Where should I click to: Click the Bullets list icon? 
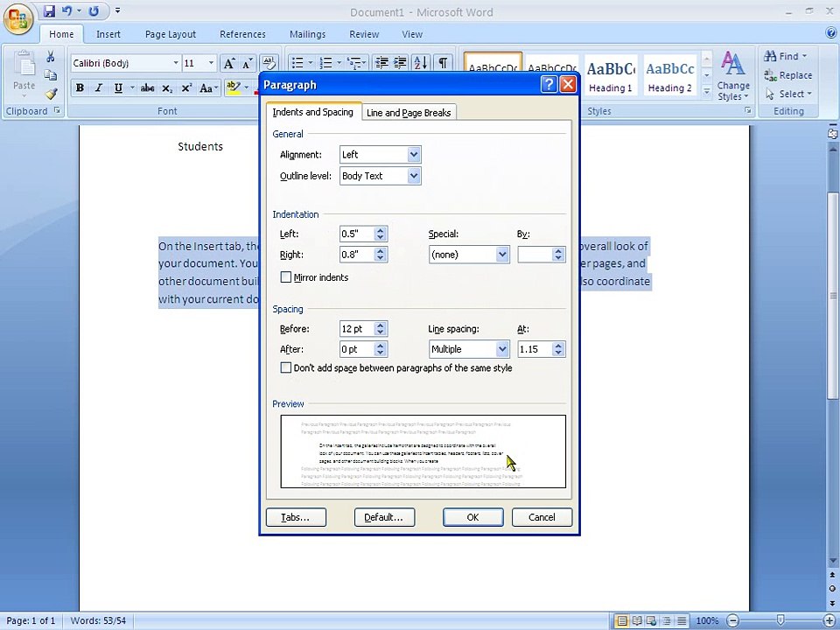(297, 63)
